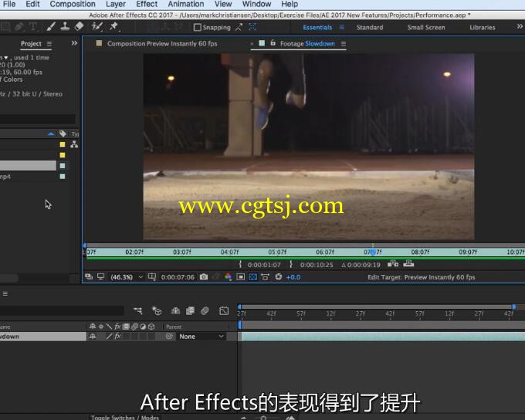Screen dimensions: 525x420
Task: Click the pick whip icon for Slowdown layer
Action: tap(169, 337)
